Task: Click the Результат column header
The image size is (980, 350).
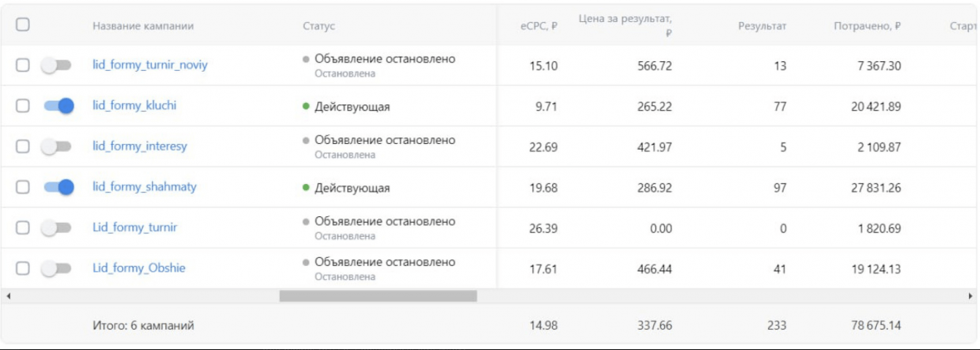Action: click(762, 26)
